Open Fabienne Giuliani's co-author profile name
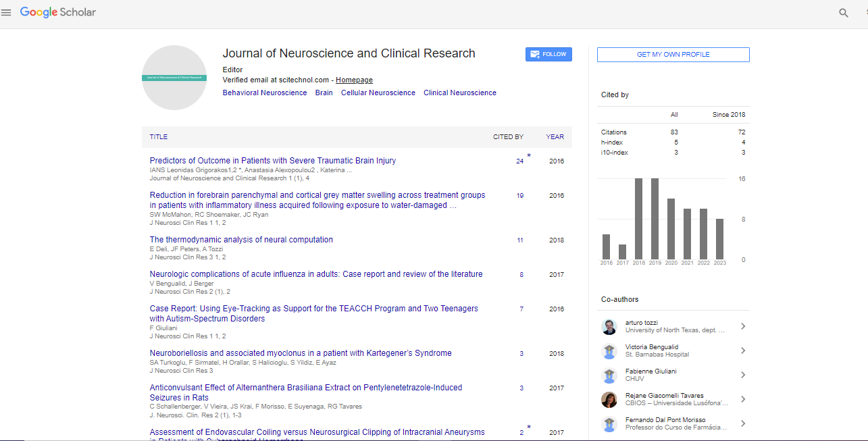 pyautogui.click(x=651, y=371)
